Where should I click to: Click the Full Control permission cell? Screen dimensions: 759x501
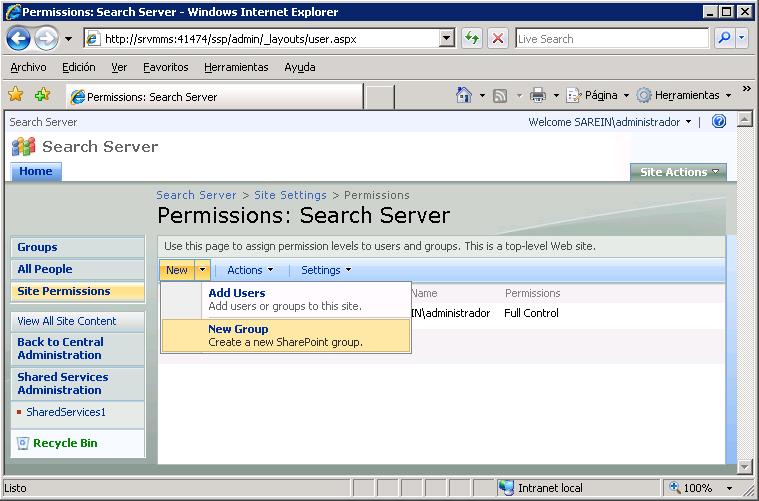(531, 313)
